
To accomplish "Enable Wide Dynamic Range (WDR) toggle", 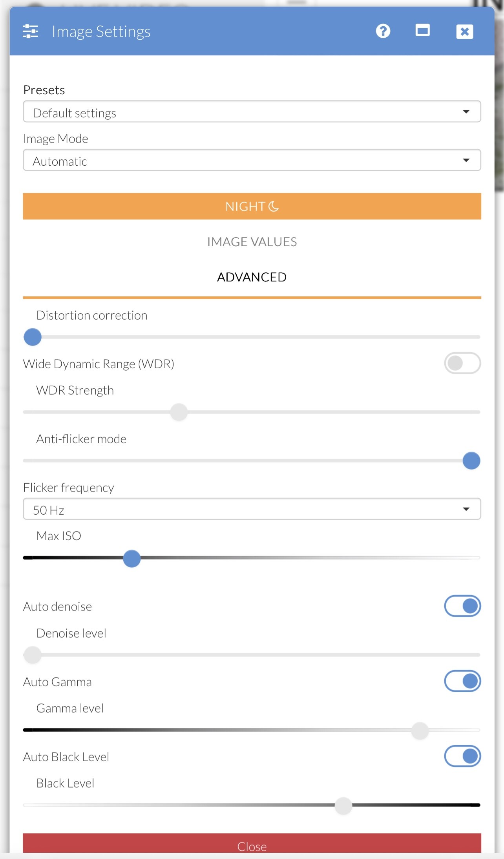I will (x=462, y=363).
